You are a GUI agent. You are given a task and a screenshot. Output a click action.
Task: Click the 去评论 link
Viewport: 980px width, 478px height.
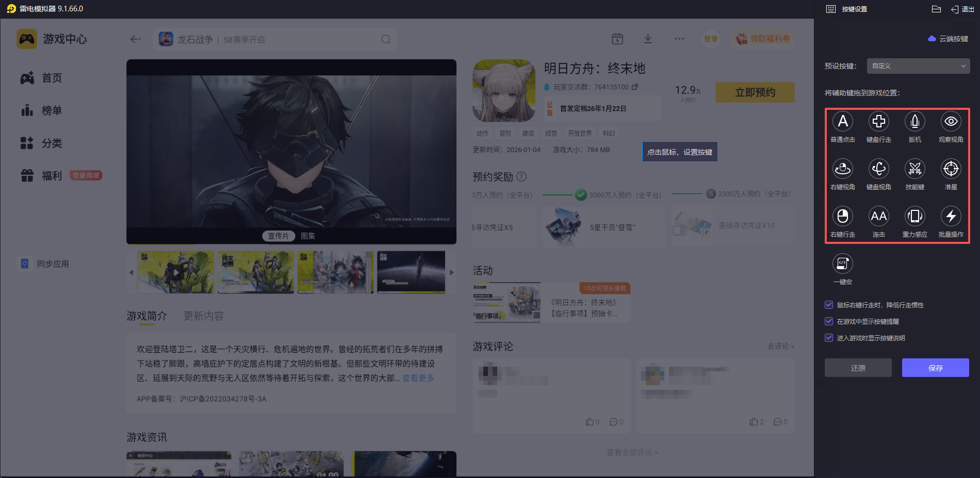(781, 346)
